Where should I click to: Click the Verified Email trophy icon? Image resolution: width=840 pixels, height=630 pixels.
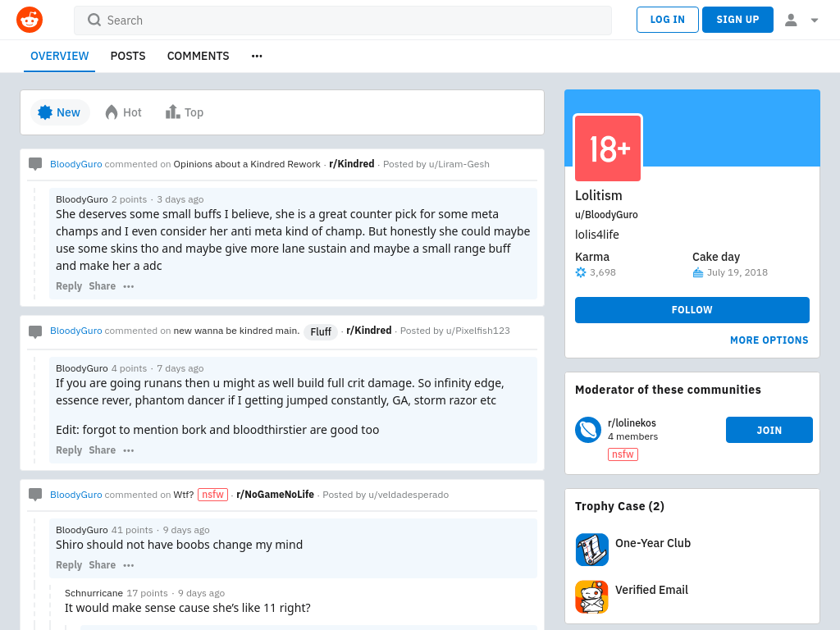[592, 597]
